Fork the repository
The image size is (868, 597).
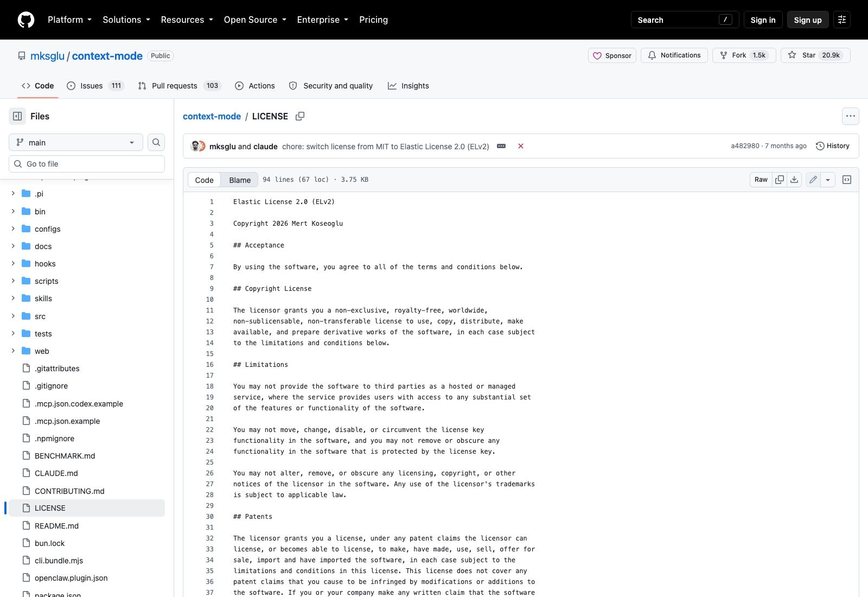point(744,55)
